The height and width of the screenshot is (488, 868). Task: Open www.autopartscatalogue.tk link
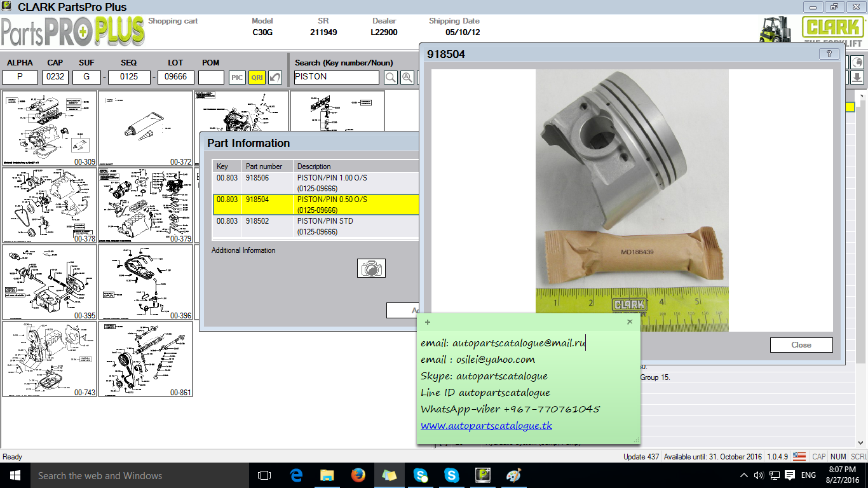tap(486, 426)
